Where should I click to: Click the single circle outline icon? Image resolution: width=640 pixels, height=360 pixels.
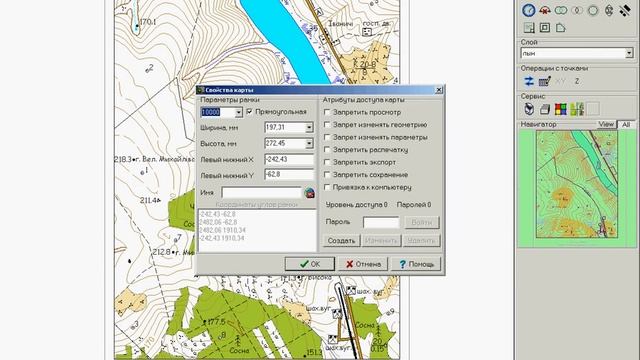593,10
